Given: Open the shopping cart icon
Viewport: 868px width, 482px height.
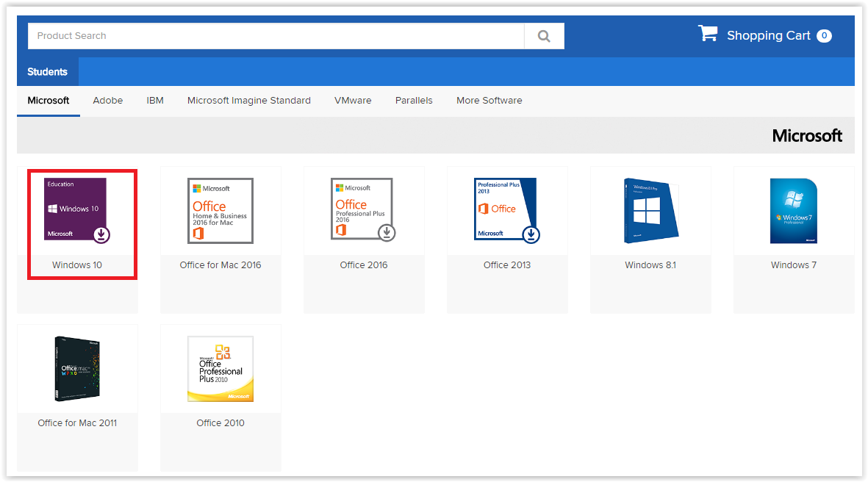Looking at the screenshot, I should [x=708, y=33].
